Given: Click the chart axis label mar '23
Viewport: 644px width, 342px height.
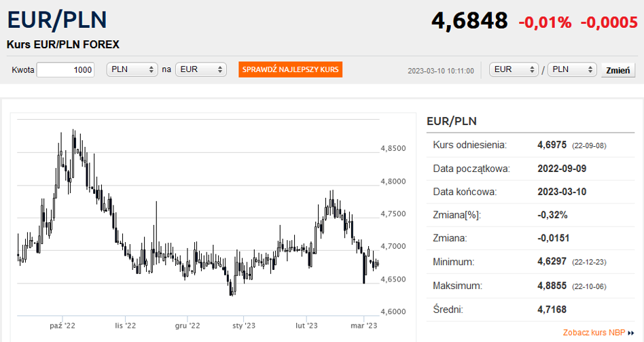Looking at the screenshot, I should [x=363, y=326].
